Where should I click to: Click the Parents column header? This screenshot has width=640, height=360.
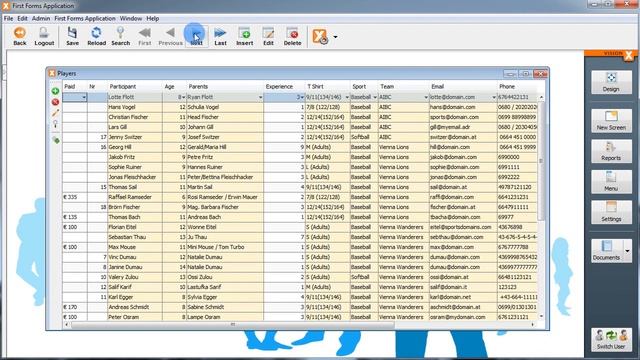[x=225, y=87]
